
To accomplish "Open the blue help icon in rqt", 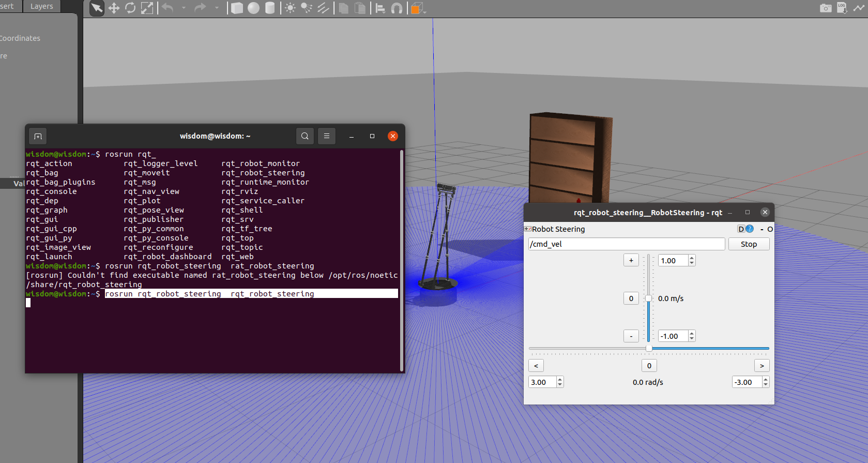I will (750, 229).
